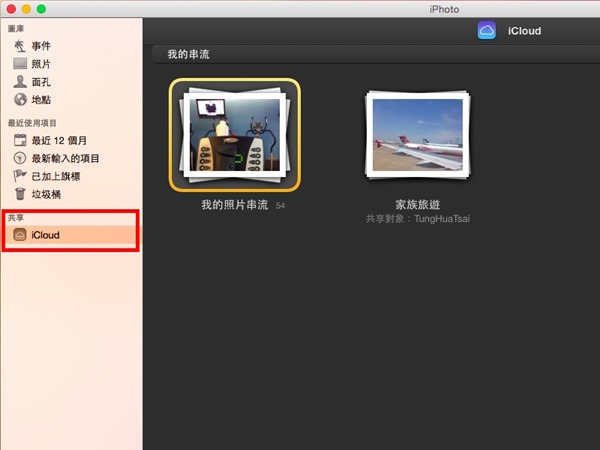Click the Flagged (已加上旗標) flag icon

(20, 176)
